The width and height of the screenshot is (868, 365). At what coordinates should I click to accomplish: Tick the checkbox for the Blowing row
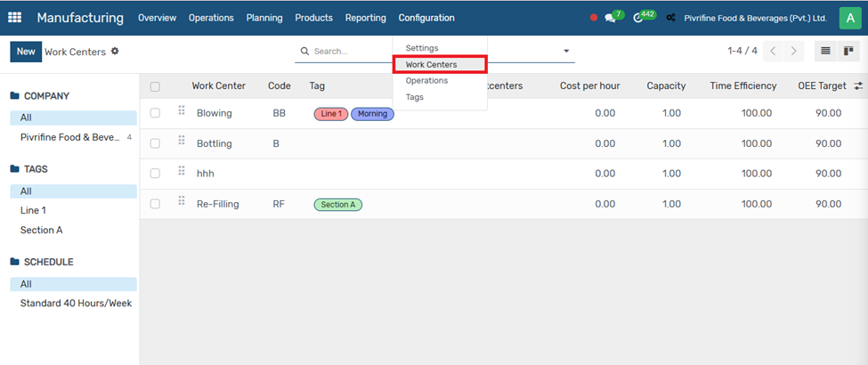[x=155, y=113]
